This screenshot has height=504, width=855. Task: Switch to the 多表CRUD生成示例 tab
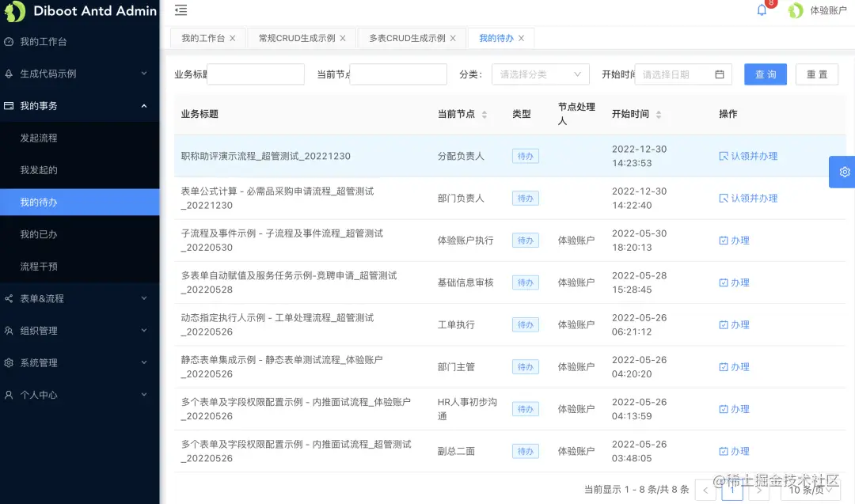(406, 37)
